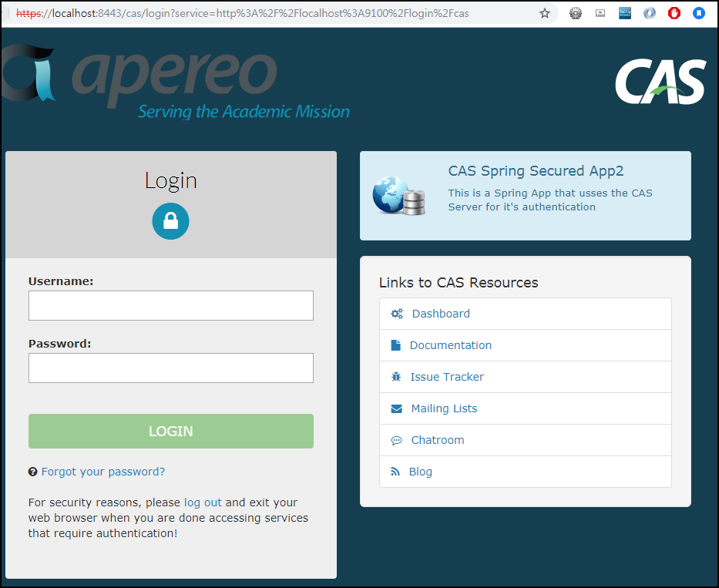
Task: Click the CAS logo at top right
Action: click(x=660, y=82)
